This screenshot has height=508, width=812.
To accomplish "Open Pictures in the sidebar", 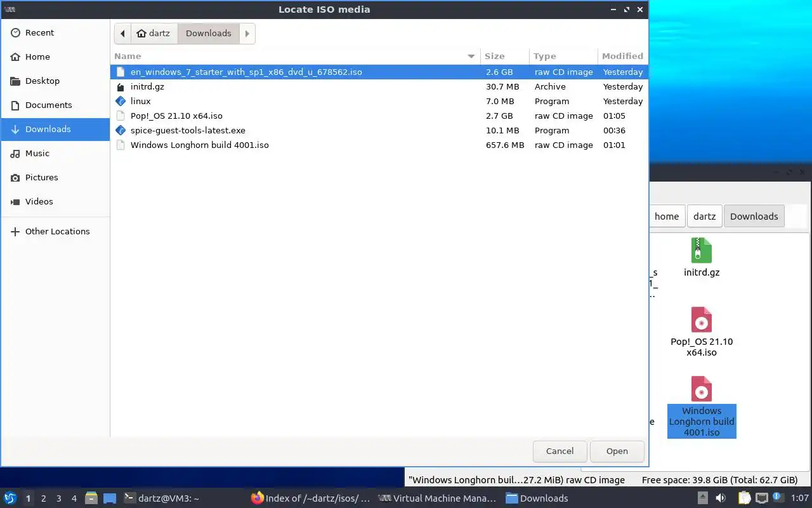I will tap(55, 177).
